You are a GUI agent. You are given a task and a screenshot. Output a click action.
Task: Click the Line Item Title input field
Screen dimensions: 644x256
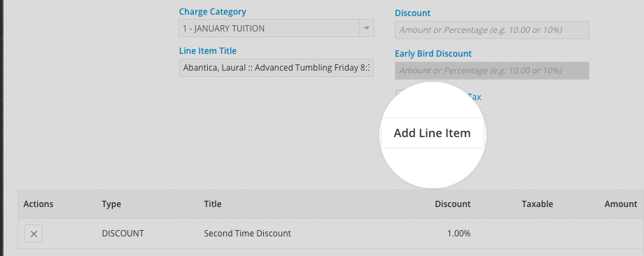[x=276, y=68]
